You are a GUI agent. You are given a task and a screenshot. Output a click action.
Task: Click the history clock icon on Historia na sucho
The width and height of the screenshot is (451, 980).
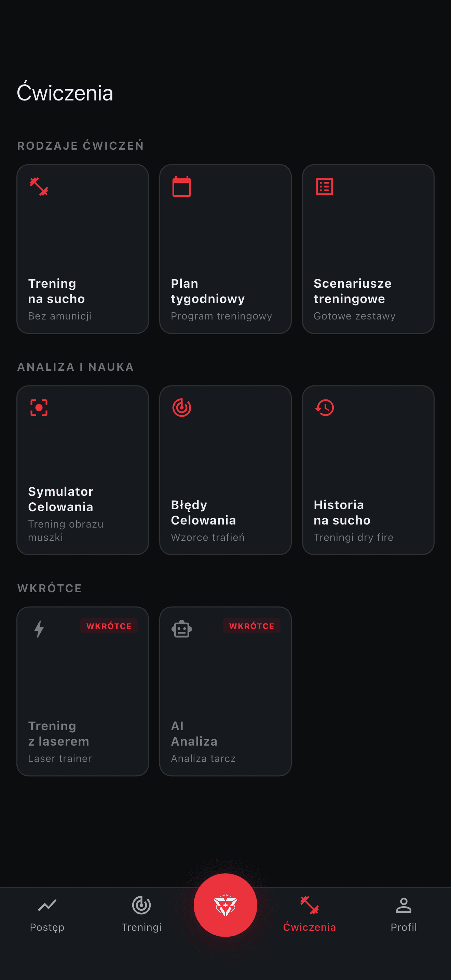pyautogui.click(x=324, y=407)
